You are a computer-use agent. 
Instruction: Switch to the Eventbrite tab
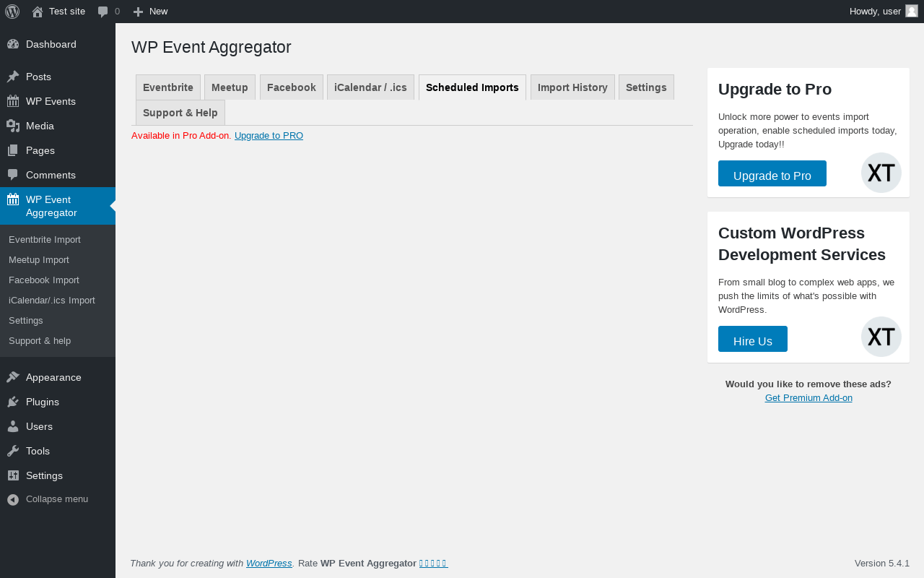168,87
